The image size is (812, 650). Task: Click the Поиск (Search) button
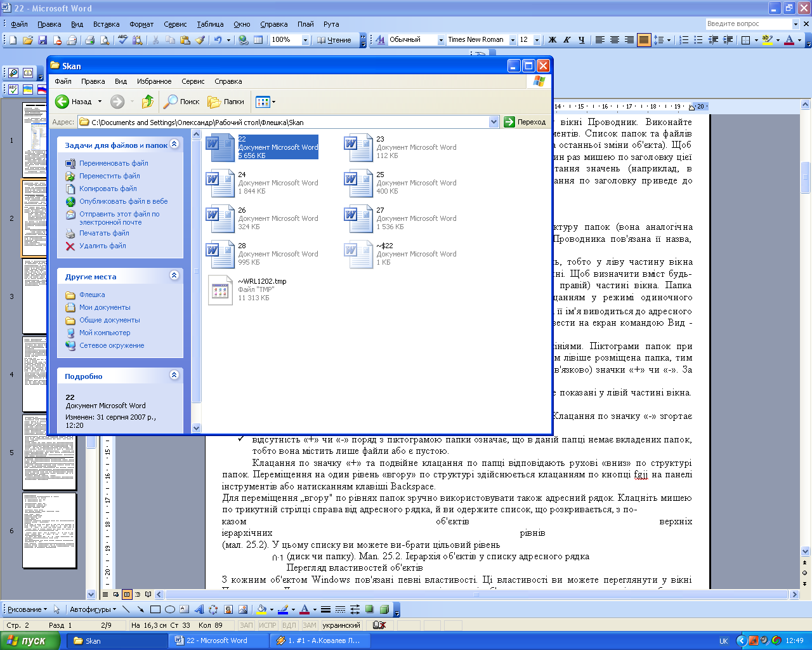(x=182, y=102)
